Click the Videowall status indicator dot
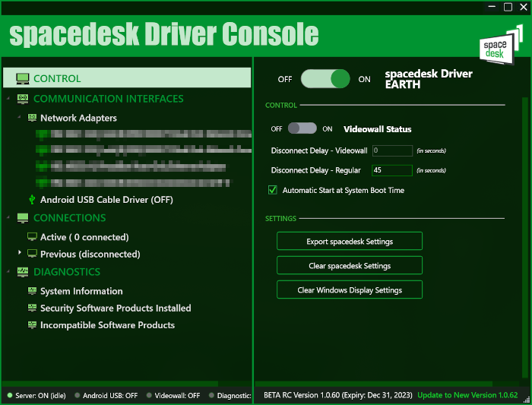The width and height of the screenshot is (532, 405). point(149,395)
